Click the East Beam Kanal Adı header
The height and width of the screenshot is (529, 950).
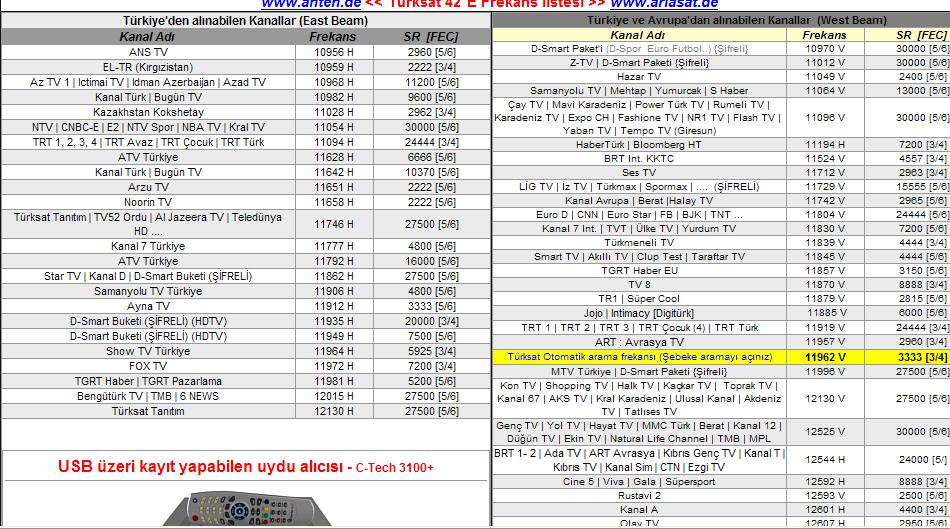pyautogui.click(x=148, y=37)
